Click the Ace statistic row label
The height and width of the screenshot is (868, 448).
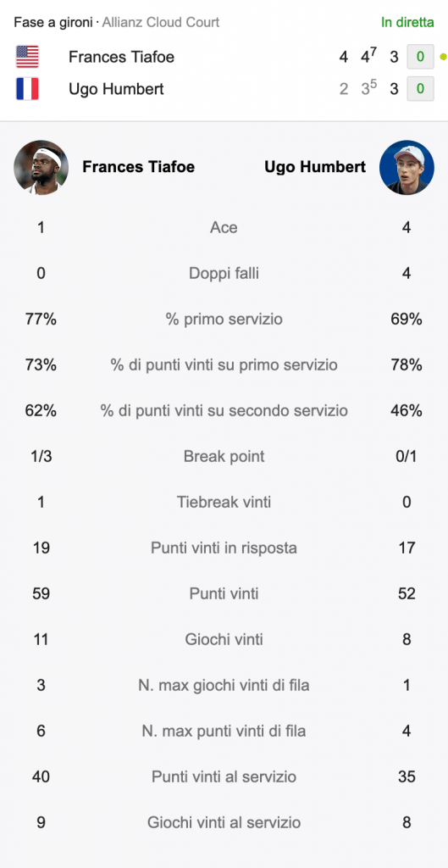click(224, 227)
